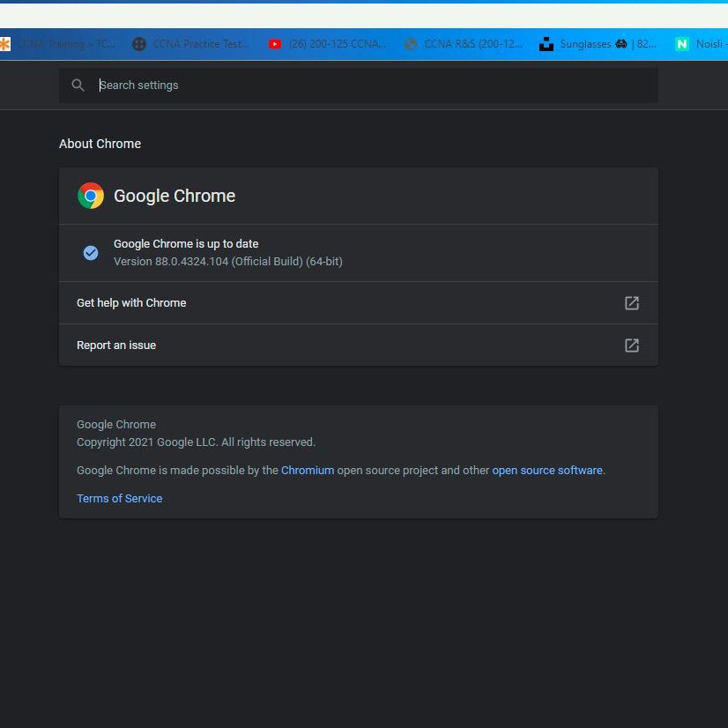
Task: Click the favicon of CCNA R&S bookmark
Action: [x=411, y=44]
